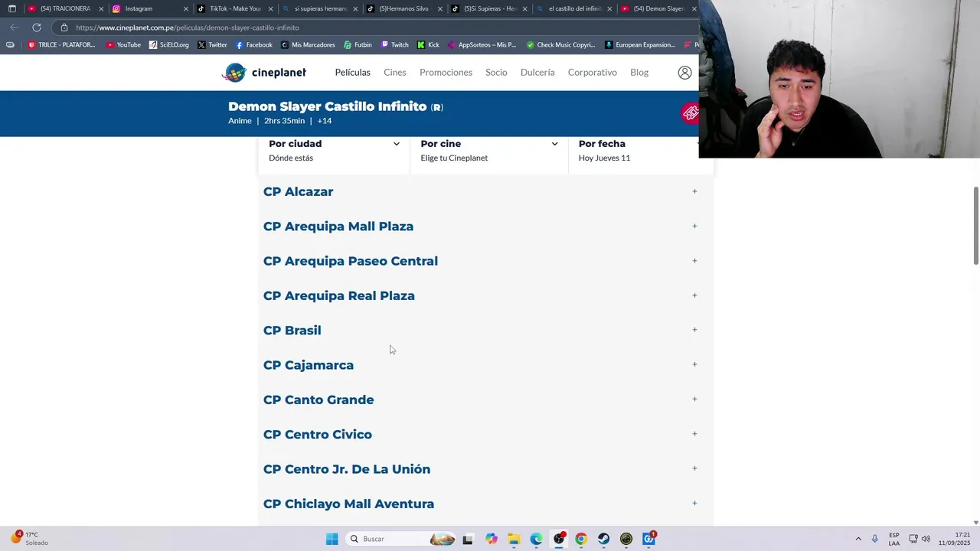Open Microsoft Edge in the taskbar

(x=536, y=539)
